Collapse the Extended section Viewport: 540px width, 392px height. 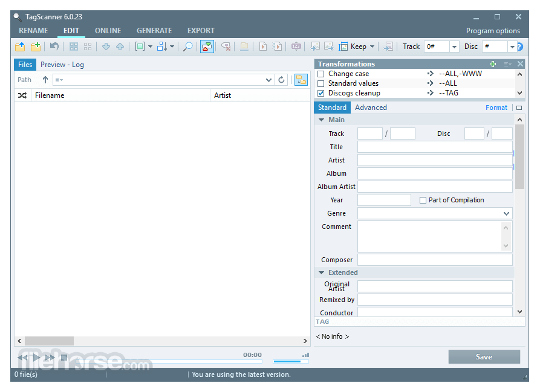[321, 272]
